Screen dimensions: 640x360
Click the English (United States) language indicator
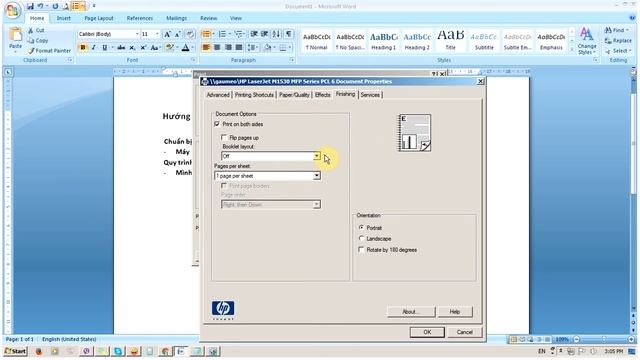click(69, 340)
